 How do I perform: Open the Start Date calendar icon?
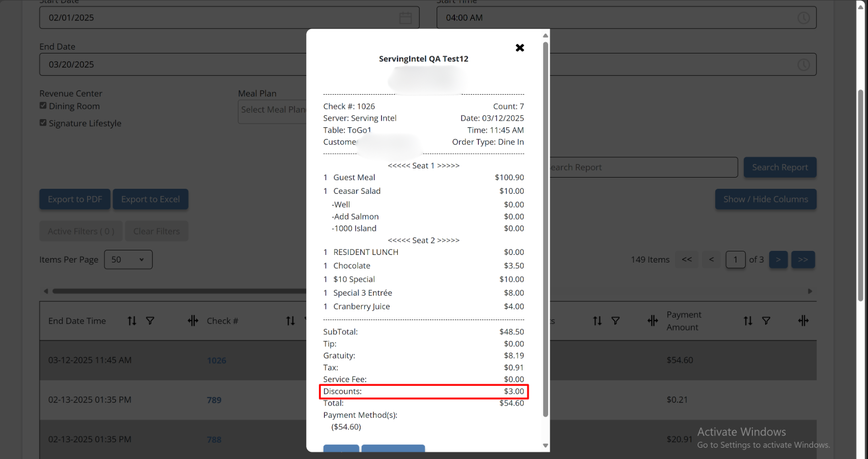point(405,18)
